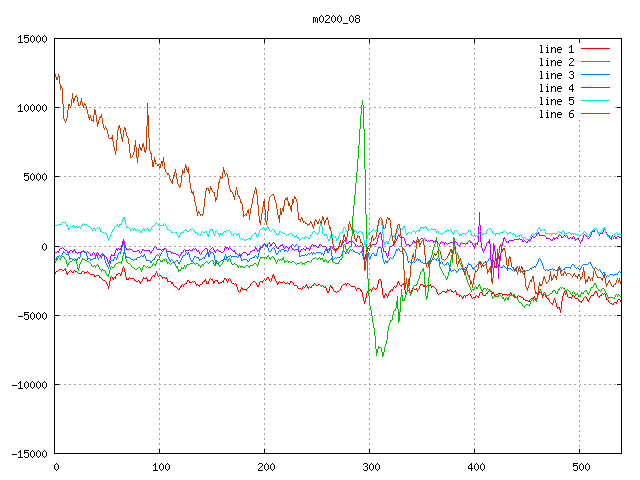The height and width of the screenshot is (480, 640).
Task: Click the blue sample next to line 3
Action: point(595,75)
